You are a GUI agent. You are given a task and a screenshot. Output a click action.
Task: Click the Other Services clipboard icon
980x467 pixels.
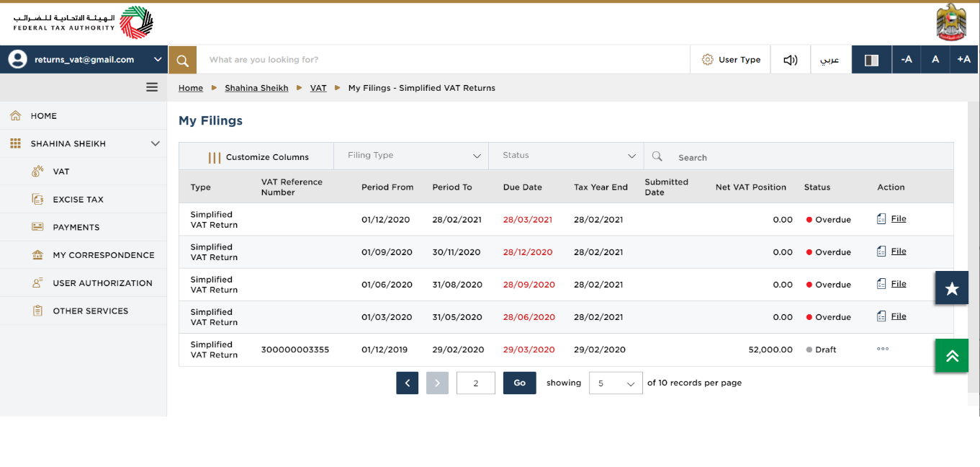(x=37, y=311)
